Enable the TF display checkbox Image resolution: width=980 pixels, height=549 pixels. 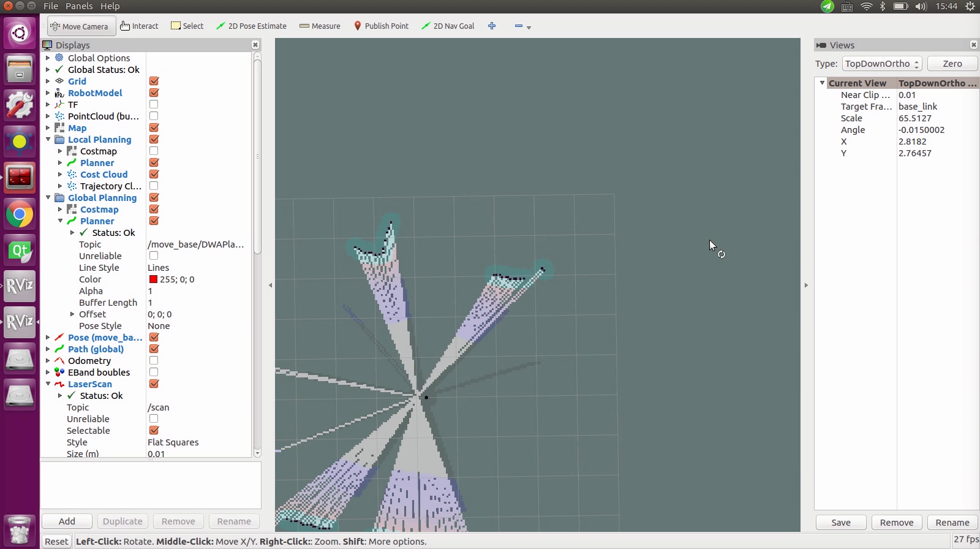[x=154, y=105]
